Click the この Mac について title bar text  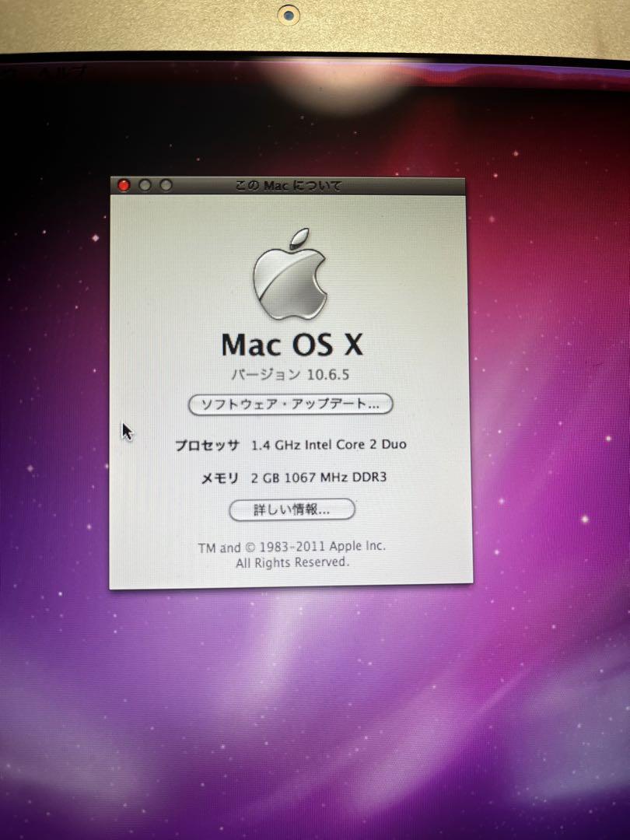(x=289, y=186)
